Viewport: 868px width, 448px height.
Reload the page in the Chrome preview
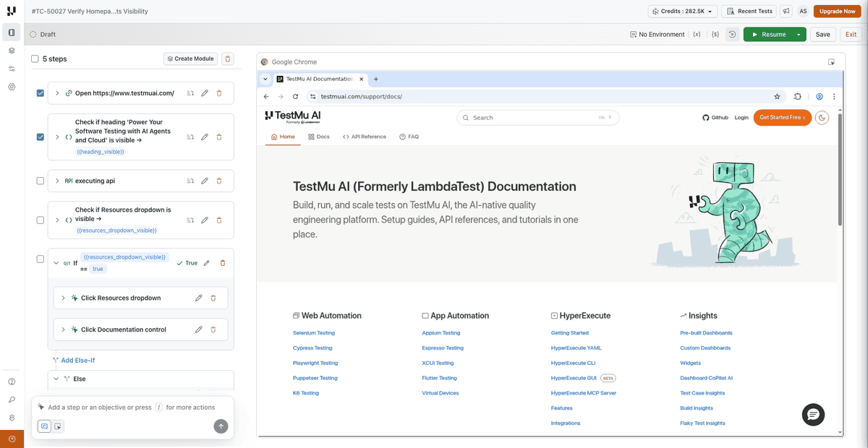[x=295, y=96]
